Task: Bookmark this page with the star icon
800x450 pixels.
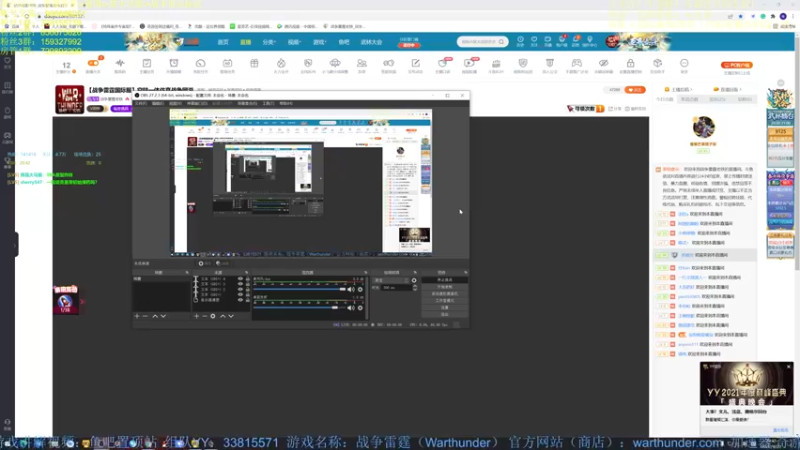Action: [x=740, y=16]
